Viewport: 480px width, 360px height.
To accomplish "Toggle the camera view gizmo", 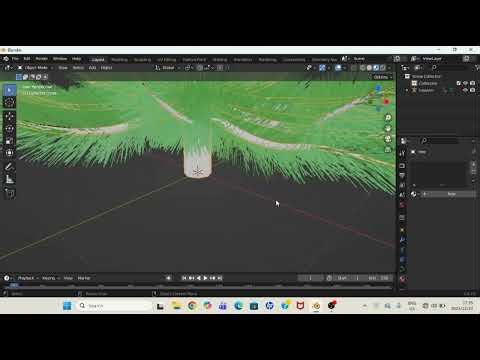I will point(388,139).
